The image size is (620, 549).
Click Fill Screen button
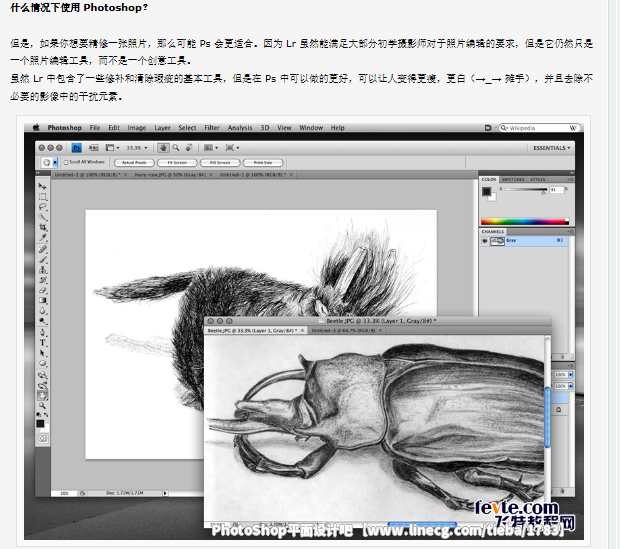point(220,163)
